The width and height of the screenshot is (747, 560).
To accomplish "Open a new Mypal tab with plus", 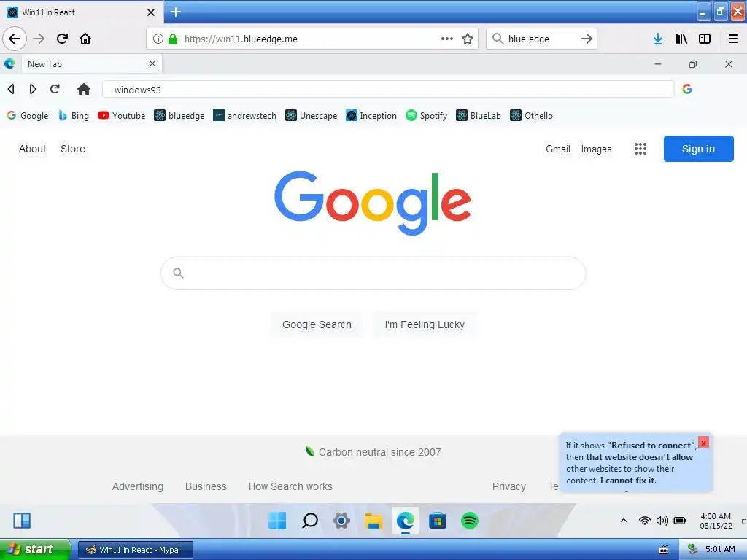I will click(175, 12).
